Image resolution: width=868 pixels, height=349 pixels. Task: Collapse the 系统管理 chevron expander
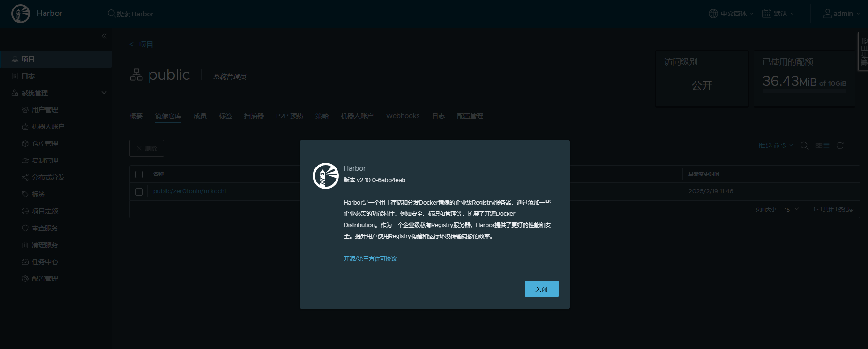(104, 93)
